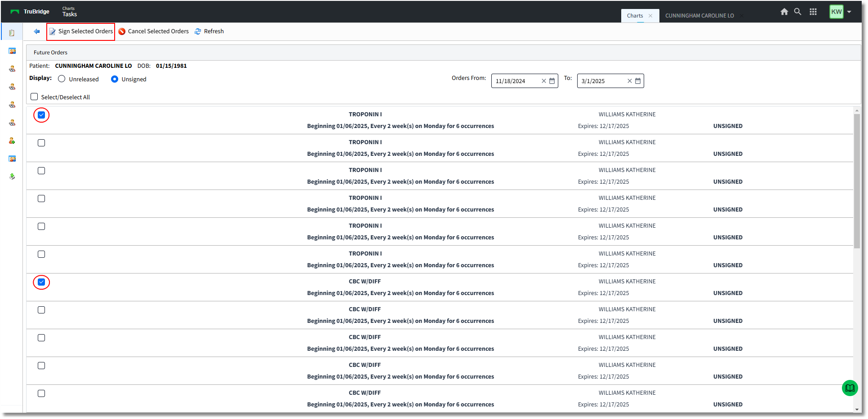868x419 pixels.
Task: Open calendar picker for To date
Action: coord(638,81)
